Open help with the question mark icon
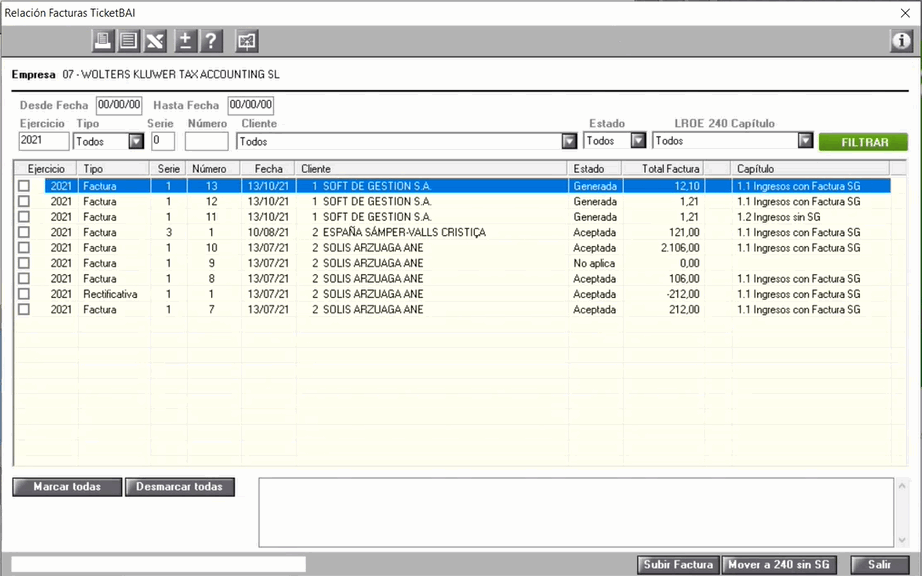The image size is (922, 576). [x=211, y=41]
